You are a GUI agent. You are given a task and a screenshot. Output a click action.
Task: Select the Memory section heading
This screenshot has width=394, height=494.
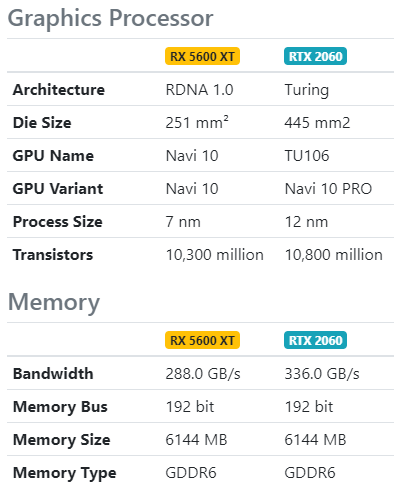click(x=54, y=303)
